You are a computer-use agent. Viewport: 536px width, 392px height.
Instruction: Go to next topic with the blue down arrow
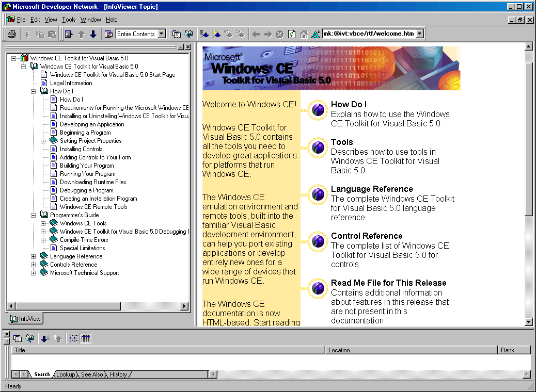pos(93,34)
